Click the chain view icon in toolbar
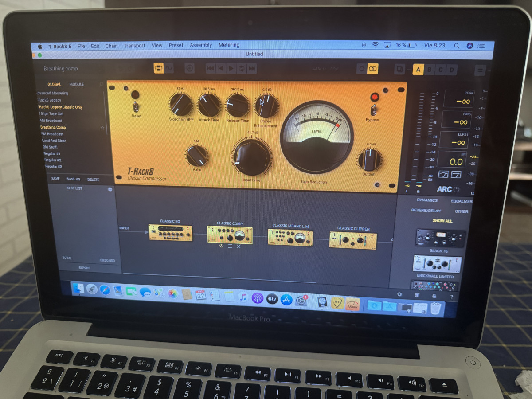Screen dimensions: 532x399 (158, 68)
